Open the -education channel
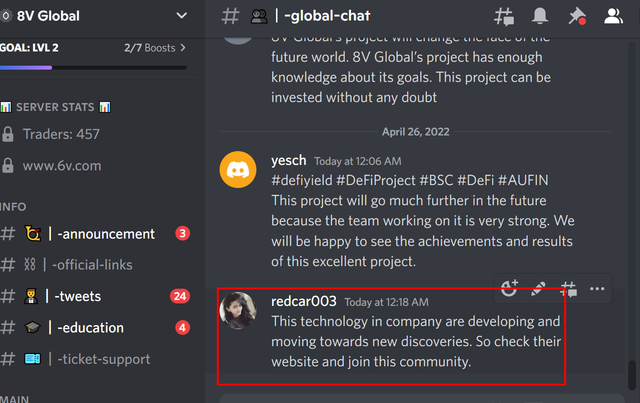The height and width of the screenshot is (403, 640). click(96, 328)
